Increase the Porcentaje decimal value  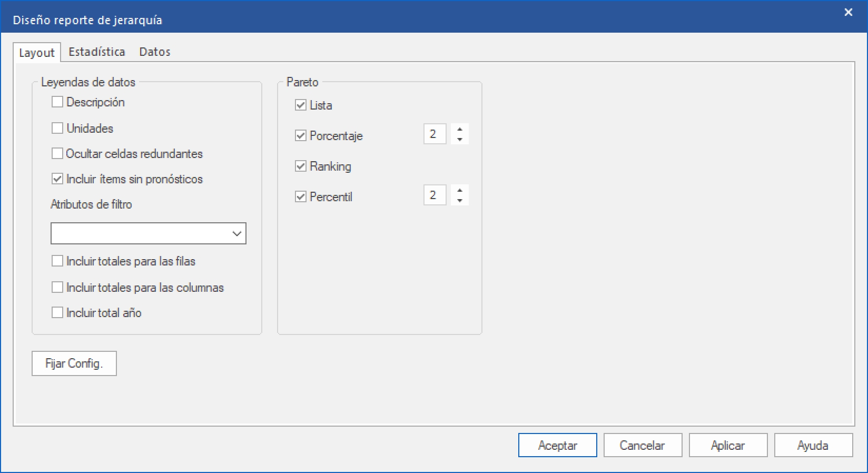(x=460, y=129)
